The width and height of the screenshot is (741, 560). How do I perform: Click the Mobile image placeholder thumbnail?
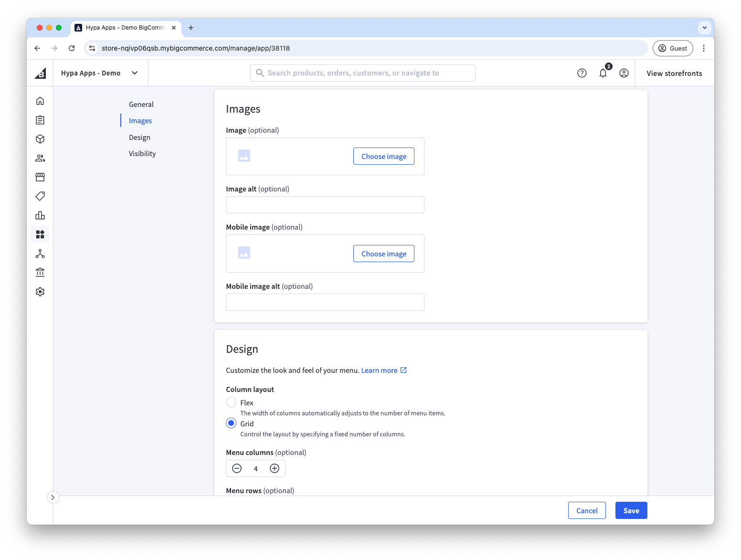tap(244, 253)
